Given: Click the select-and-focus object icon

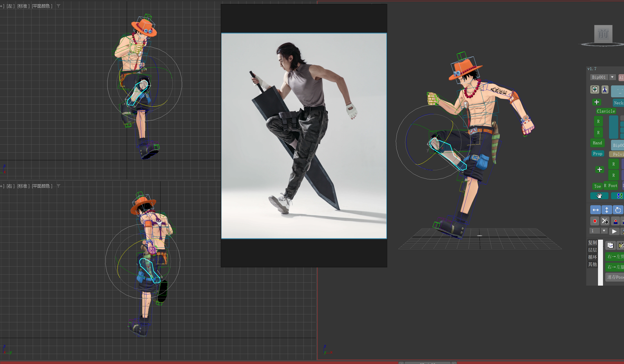Looking at the screenshot, I should pos(594,89).
